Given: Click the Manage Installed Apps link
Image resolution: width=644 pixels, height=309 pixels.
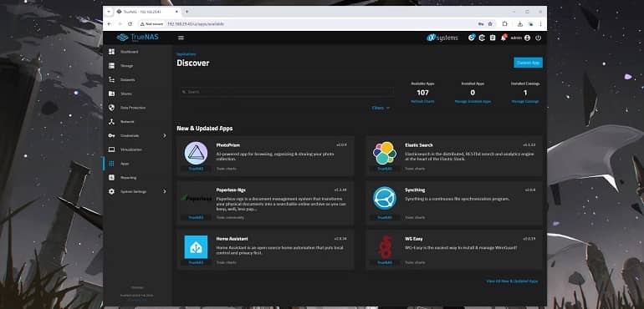Looking at the screenshot, I should [x=473, y=101].
